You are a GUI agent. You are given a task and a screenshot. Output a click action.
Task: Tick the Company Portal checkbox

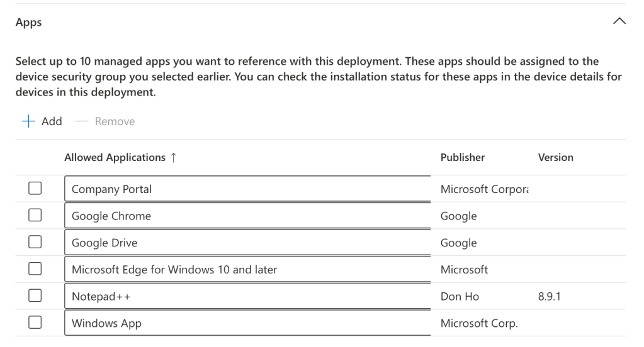click(35, 189)
